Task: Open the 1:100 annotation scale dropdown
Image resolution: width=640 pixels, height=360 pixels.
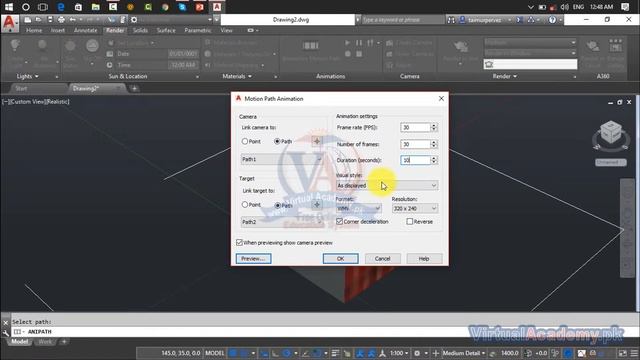Action: pyautogui.click(x=398, y=353)
